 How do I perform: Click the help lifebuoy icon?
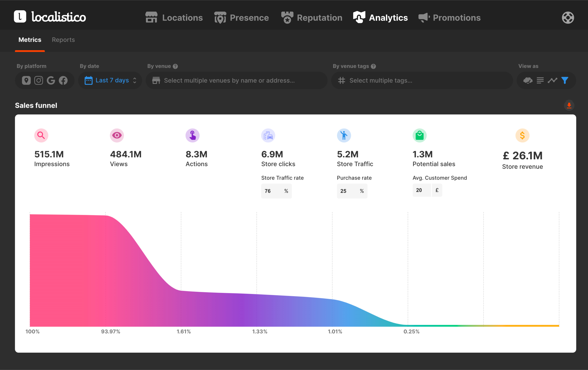[x=568, y=18]
